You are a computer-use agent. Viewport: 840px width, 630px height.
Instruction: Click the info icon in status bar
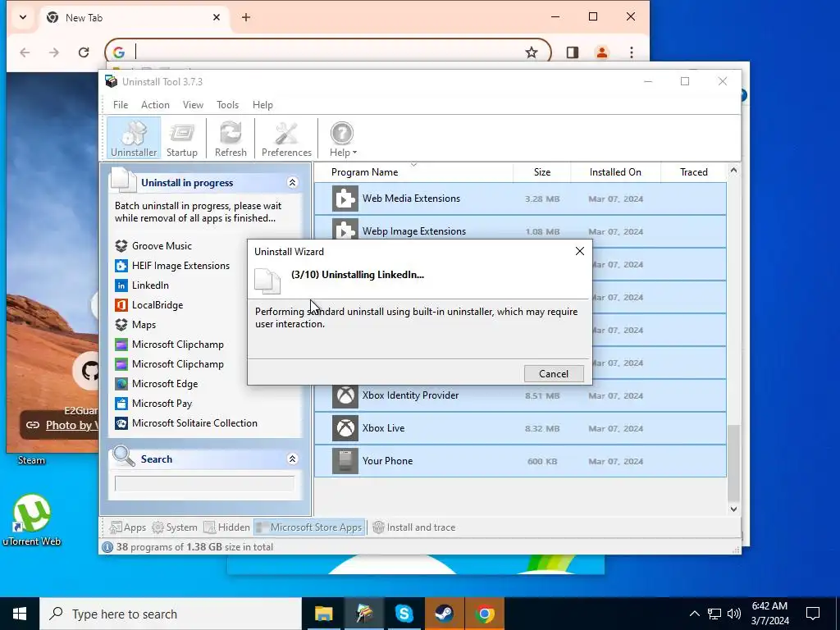pos(107,547)
